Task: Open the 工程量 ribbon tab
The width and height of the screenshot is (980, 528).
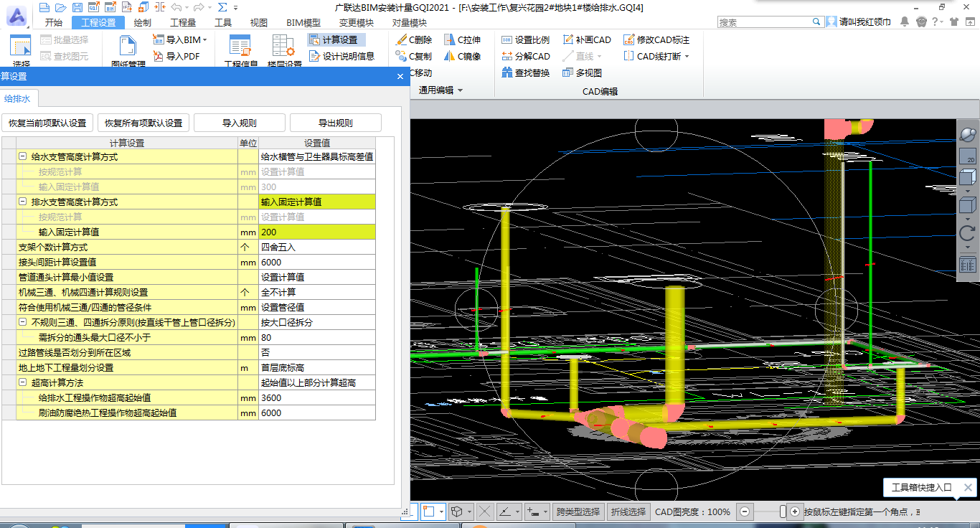Action: pyautogui.click(x=183, y=22)
